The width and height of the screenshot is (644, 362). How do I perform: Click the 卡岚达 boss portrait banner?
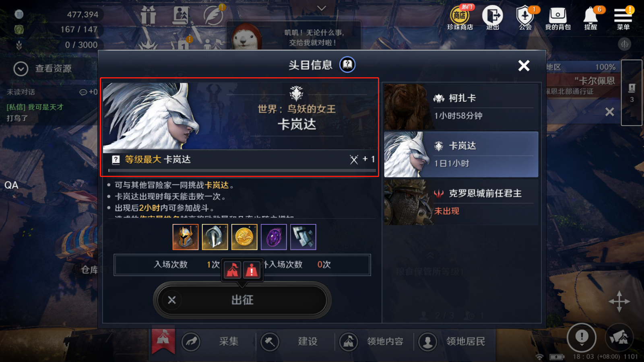[240, 116]
